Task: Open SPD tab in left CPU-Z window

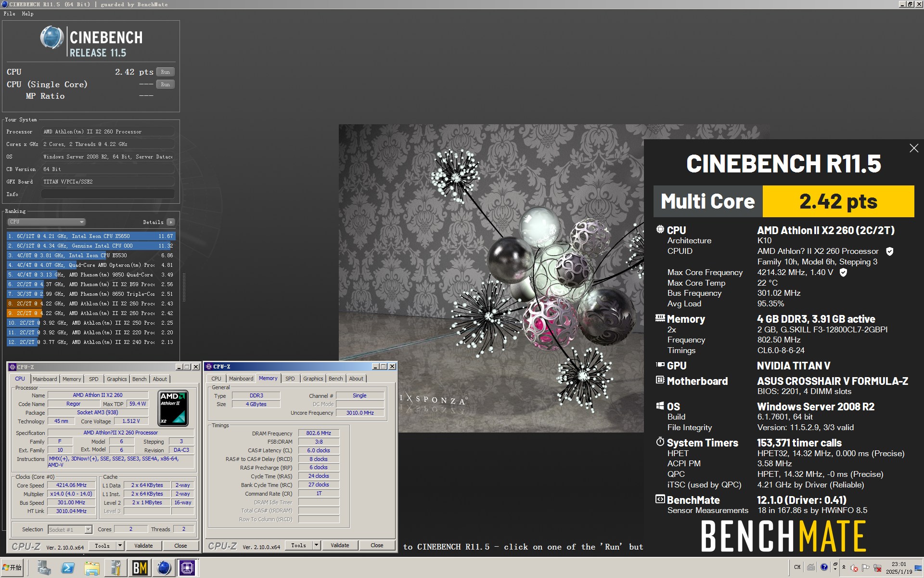Action: [x=94, y=379]
